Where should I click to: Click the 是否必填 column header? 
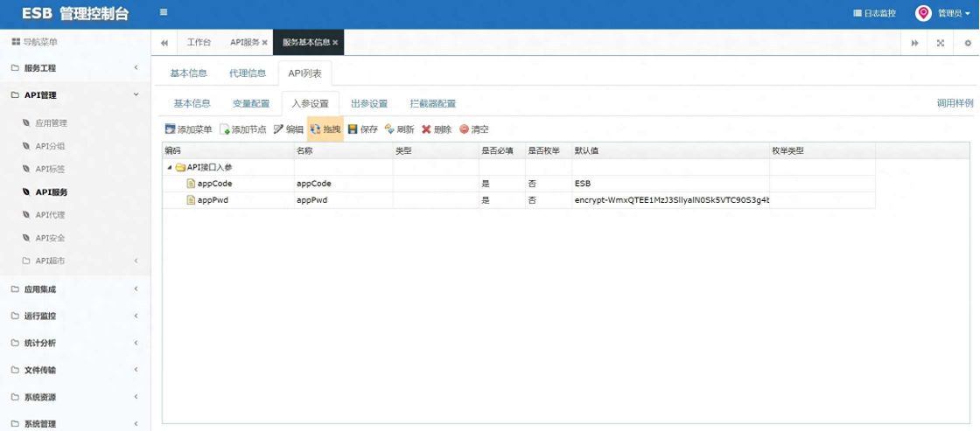click(502, 150)
